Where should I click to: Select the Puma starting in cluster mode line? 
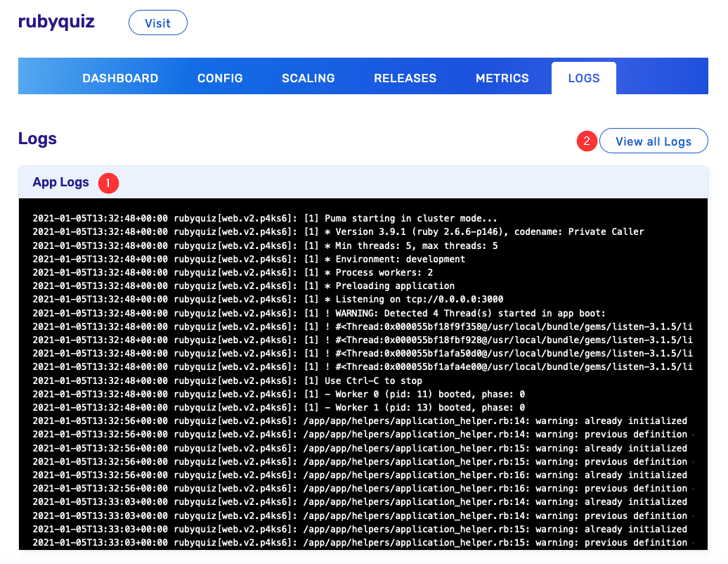point(410,219)
